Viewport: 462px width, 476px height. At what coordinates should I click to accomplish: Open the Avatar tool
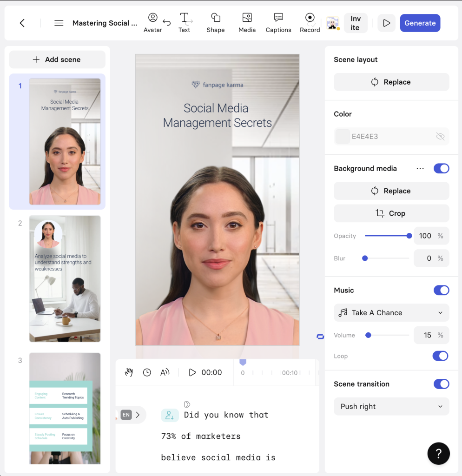[152, 22]
